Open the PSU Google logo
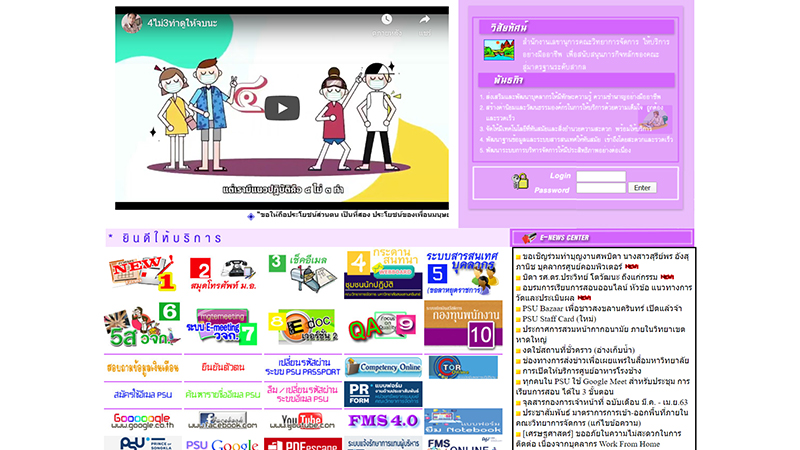The width and height of the screenshot is (800, 450). tap(223, 444)
